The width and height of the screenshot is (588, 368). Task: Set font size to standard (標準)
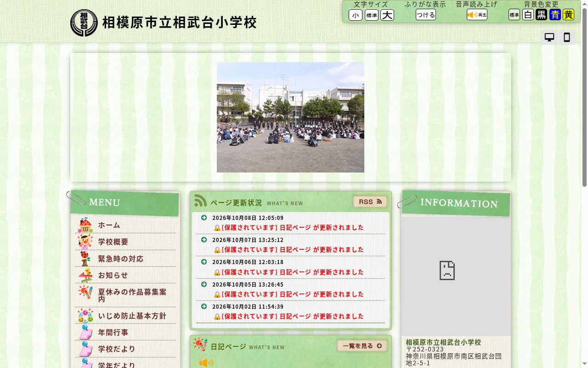(x=372, y=15)
